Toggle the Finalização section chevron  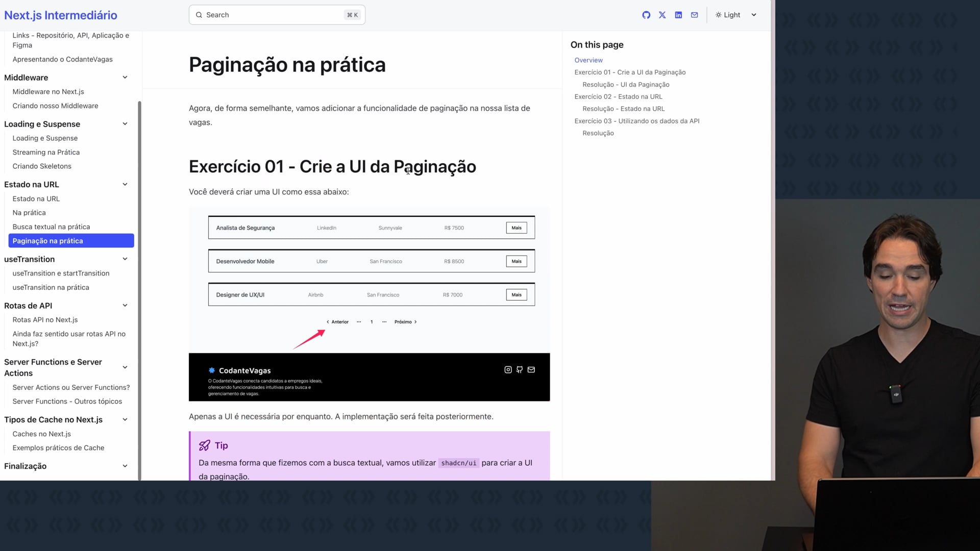point(125,466)
